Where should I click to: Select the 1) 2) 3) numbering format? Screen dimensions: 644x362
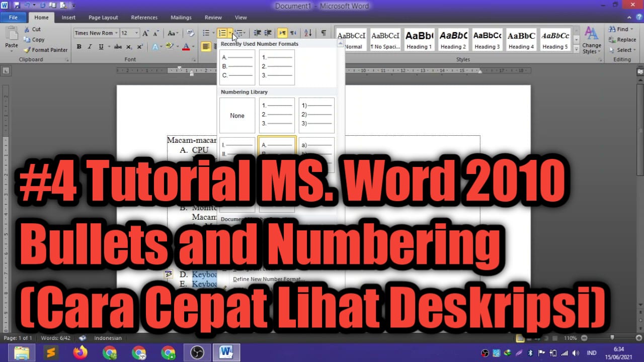pos(316,116)
